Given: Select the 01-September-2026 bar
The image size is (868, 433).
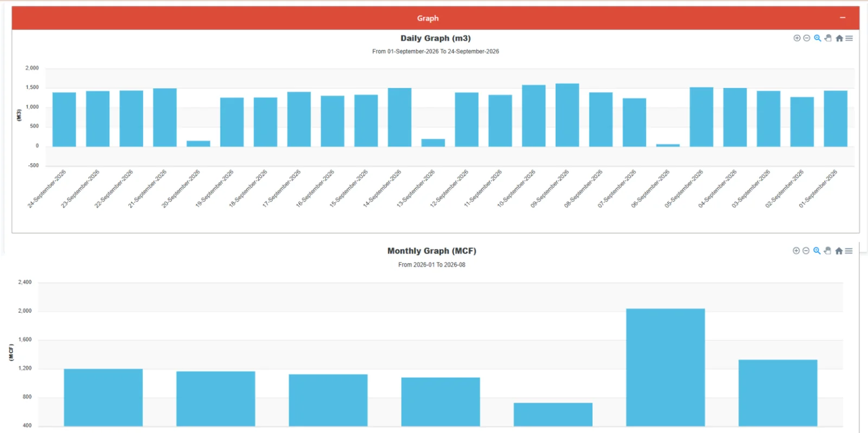Looking at the screenshot, I should click(x=835, y=119).
